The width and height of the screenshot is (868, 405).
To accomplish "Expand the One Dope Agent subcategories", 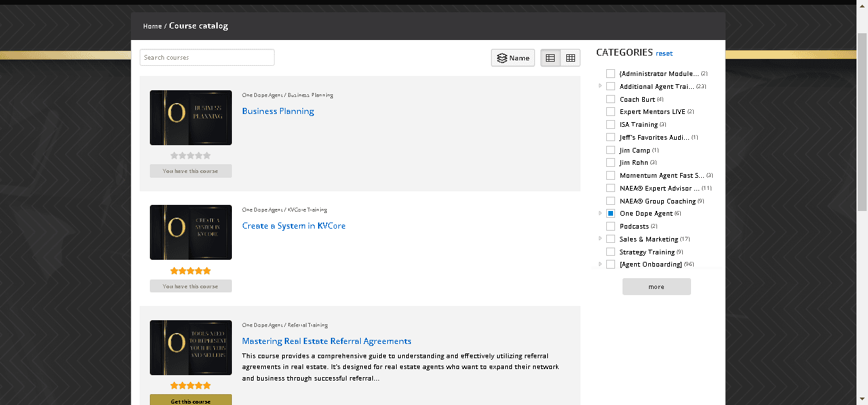I will [x=600, y=213].
